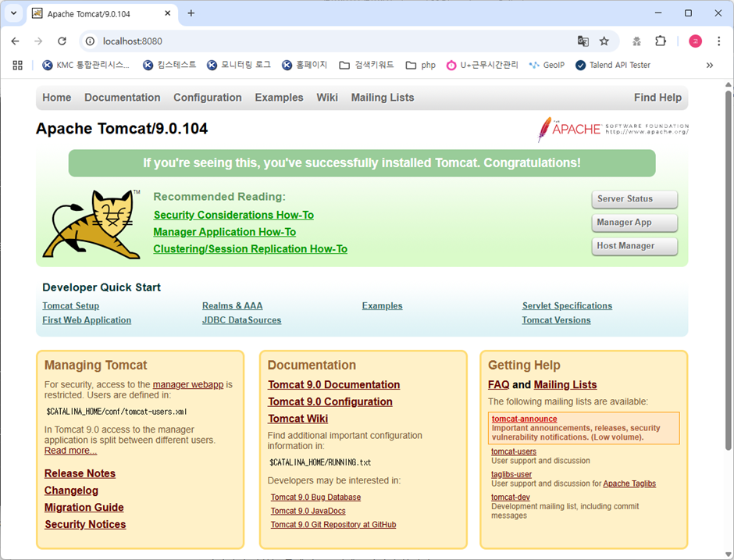Open Tomcat Setup link
734x560 pixels.
[x=71, y=305]
